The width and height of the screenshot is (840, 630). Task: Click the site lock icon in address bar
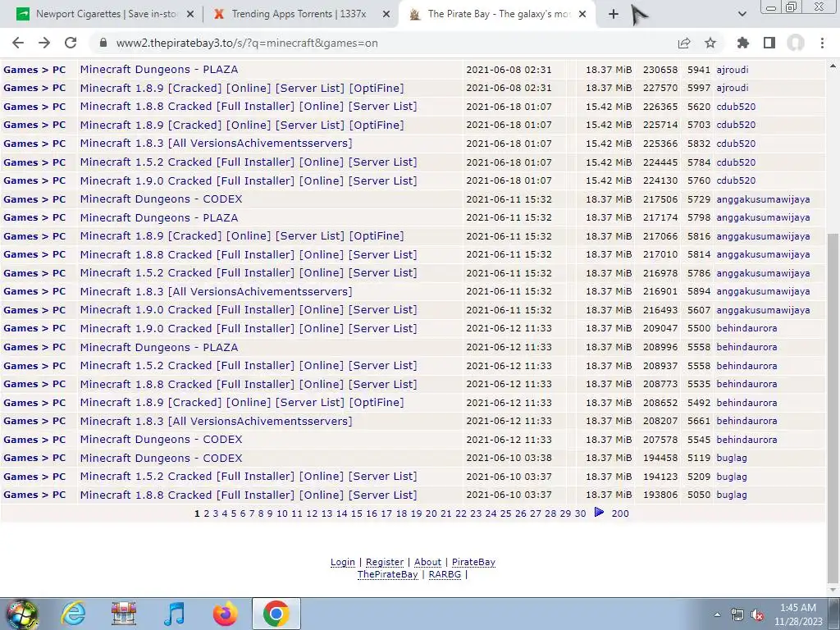point(103,43)
